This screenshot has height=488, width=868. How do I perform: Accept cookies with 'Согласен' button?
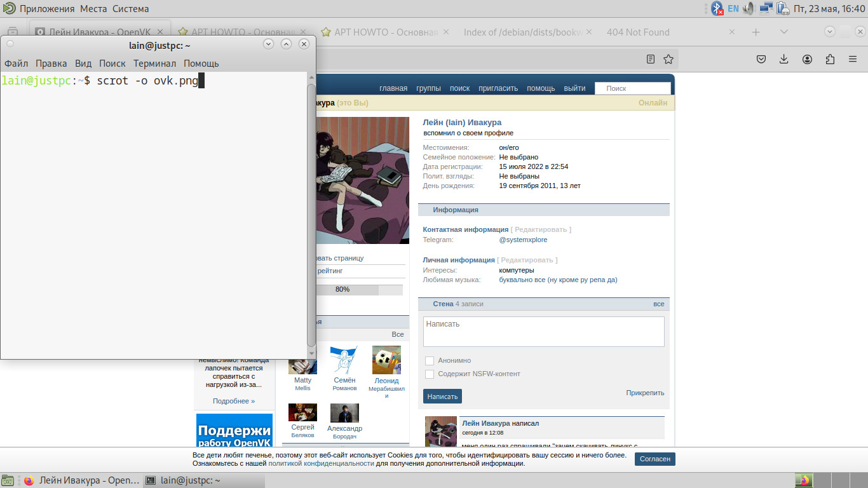click(x=655, y=459)
